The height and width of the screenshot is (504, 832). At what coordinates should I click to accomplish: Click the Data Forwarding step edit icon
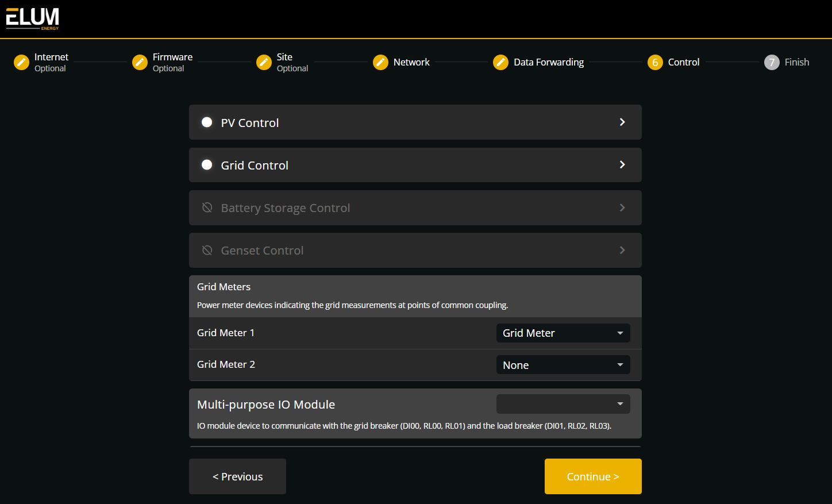tap(500, 62)
